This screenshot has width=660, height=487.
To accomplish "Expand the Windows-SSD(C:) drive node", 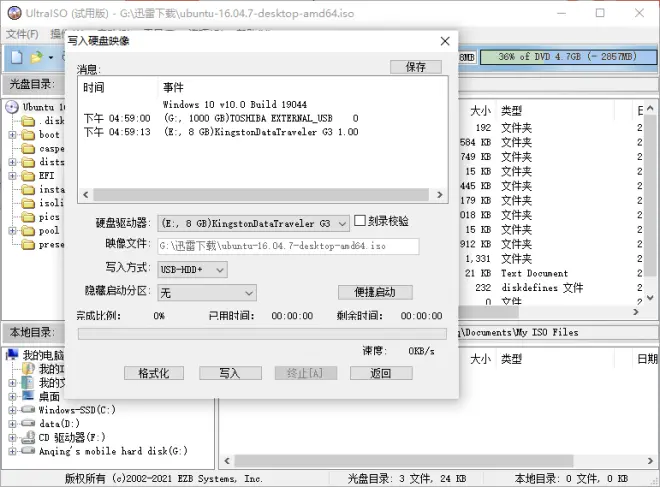I will point(12,410).
